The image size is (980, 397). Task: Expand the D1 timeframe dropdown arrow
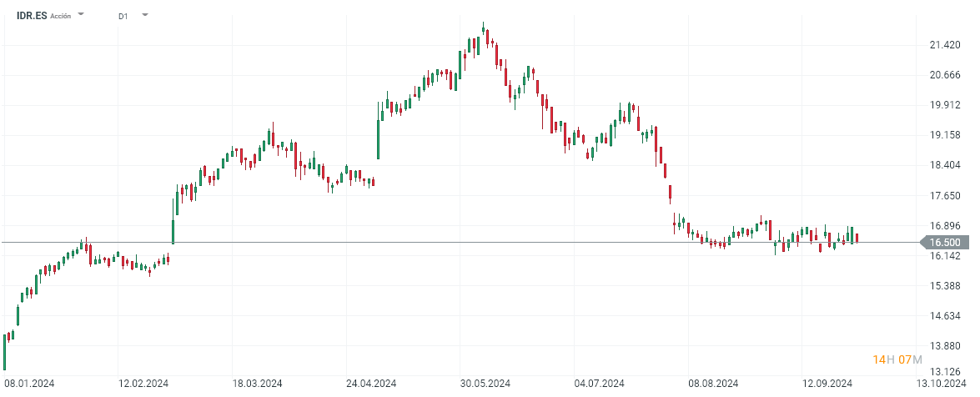[145, 15]
